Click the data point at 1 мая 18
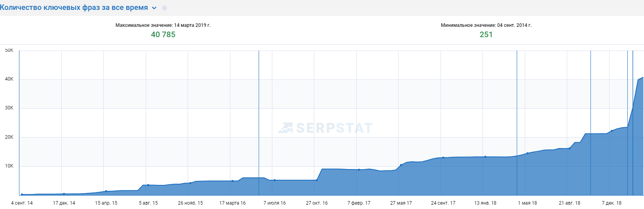Screen dimensions: 644x209 527,153
